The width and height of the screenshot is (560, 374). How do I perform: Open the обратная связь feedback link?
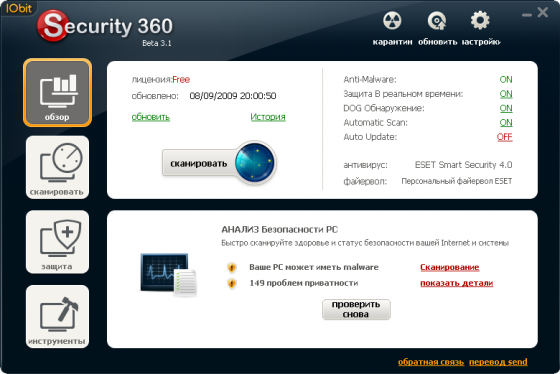[431, 362]
